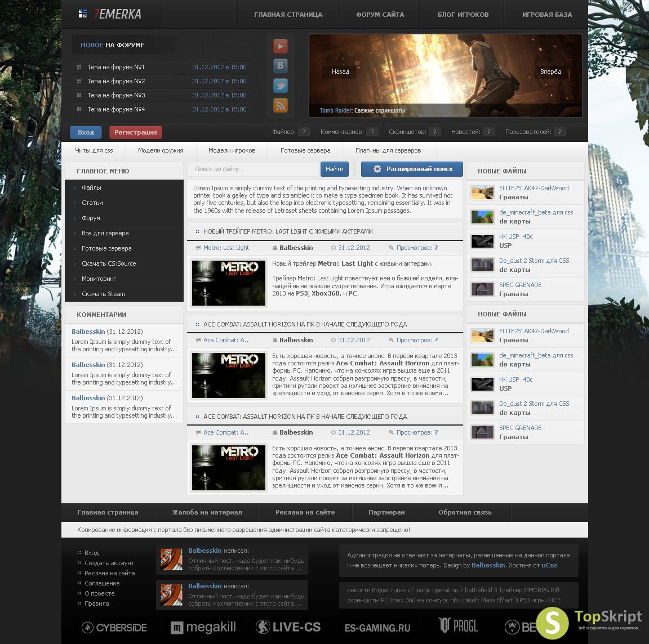The image size is (649, 644).
Task: Open Правила footer link
Action: [x=97, y=603]
